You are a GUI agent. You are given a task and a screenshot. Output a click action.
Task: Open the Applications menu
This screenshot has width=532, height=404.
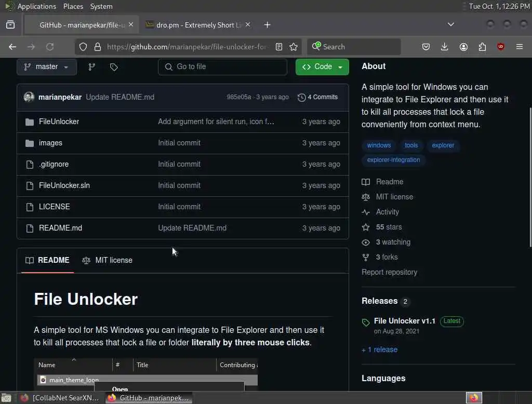37,6
